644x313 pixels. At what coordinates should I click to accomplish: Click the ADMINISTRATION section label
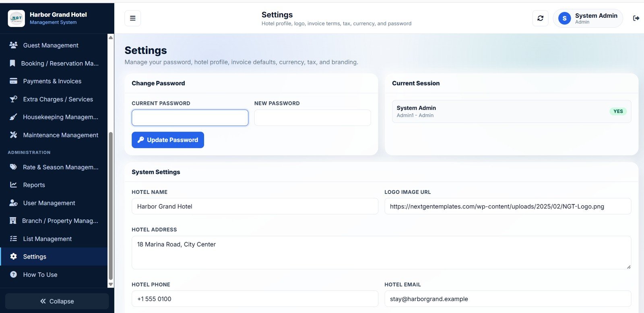coord(29,152)
